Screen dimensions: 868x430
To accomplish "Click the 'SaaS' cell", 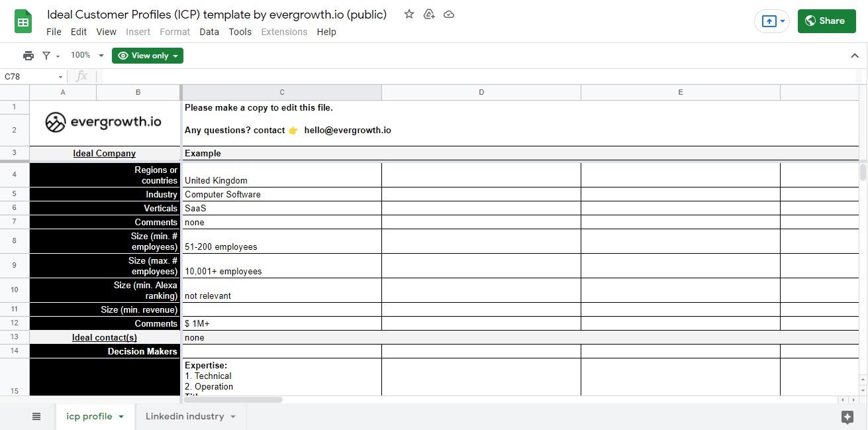I will [282, 208].
